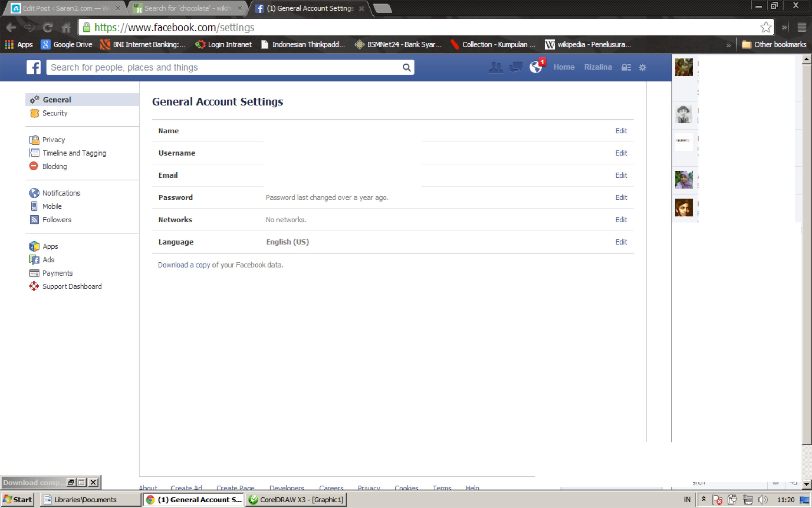
Task: Open the first chat sidebar avatar
Action: click(684, 67)
